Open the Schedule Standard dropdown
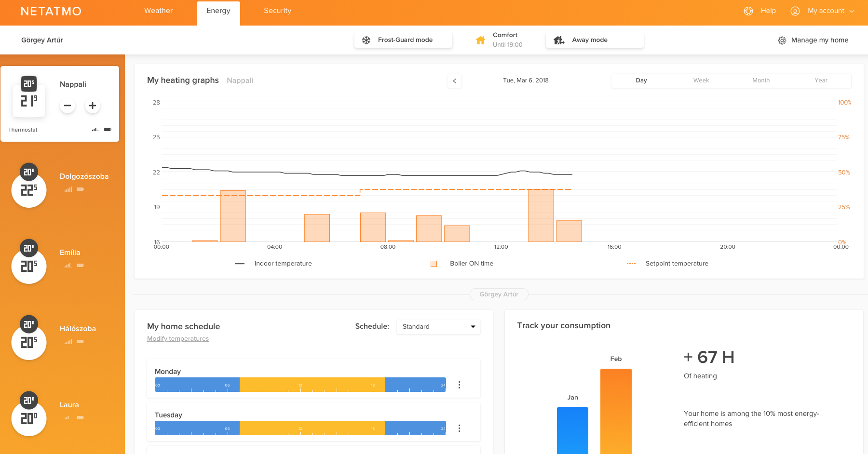Screen dimensions: 868x454 [438, 327]
